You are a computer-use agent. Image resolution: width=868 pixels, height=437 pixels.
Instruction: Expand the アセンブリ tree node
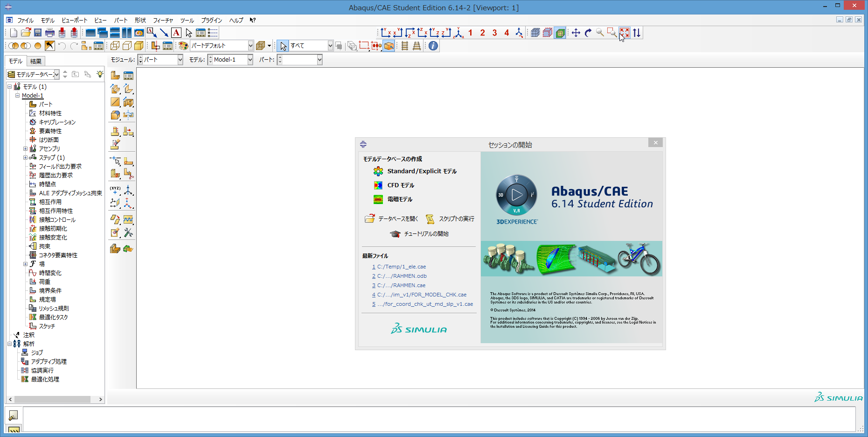26,149
